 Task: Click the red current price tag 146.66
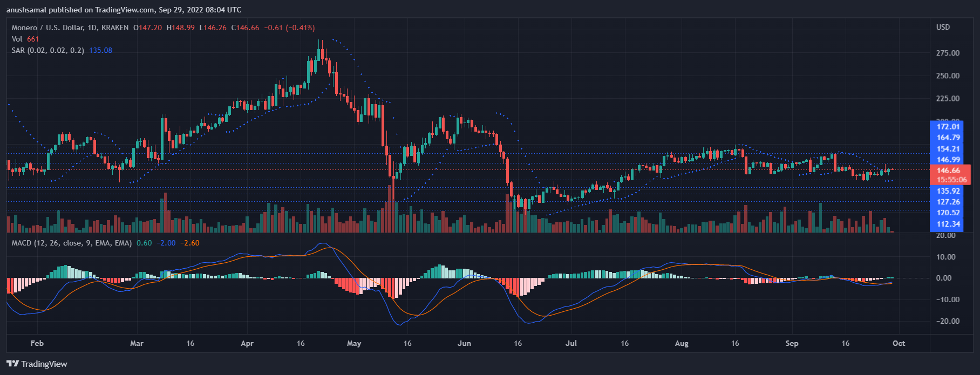948,171
